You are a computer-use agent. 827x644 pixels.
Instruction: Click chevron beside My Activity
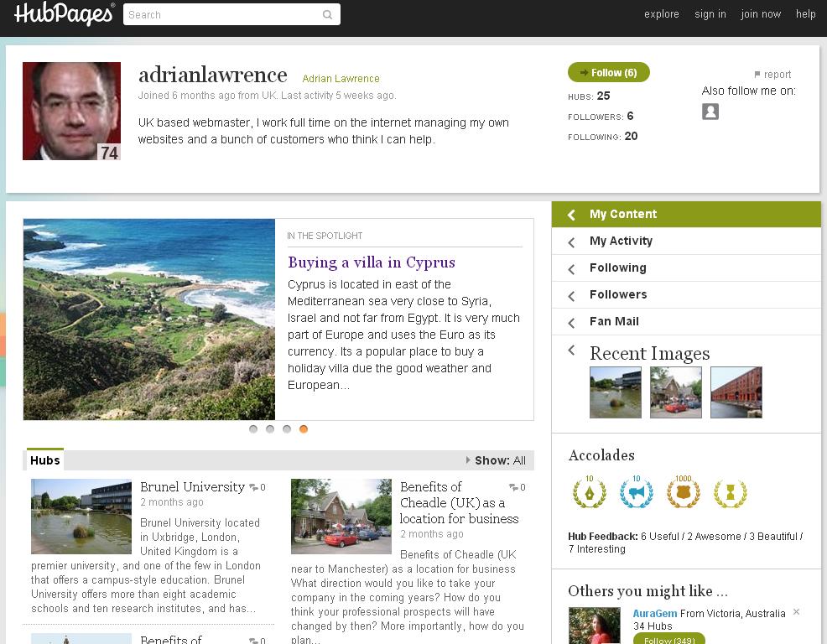pyautogui.click(x=571, y=242)
